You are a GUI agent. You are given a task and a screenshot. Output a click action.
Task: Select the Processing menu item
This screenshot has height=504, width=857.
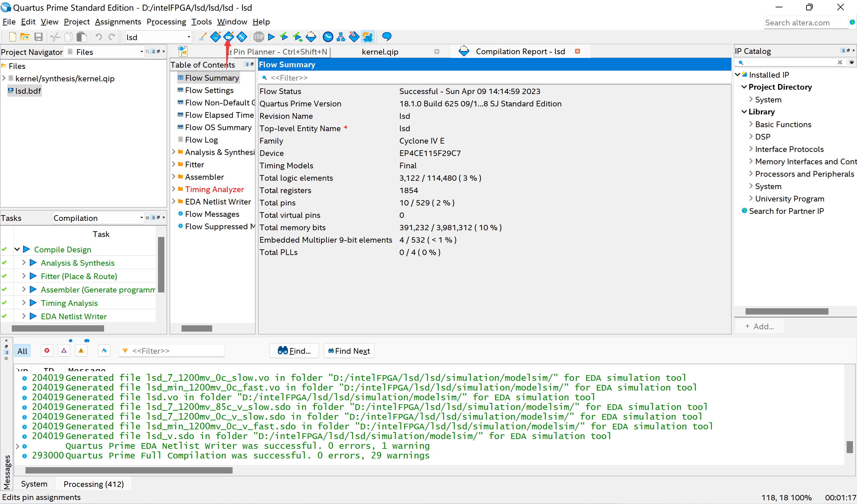[166, 22]
